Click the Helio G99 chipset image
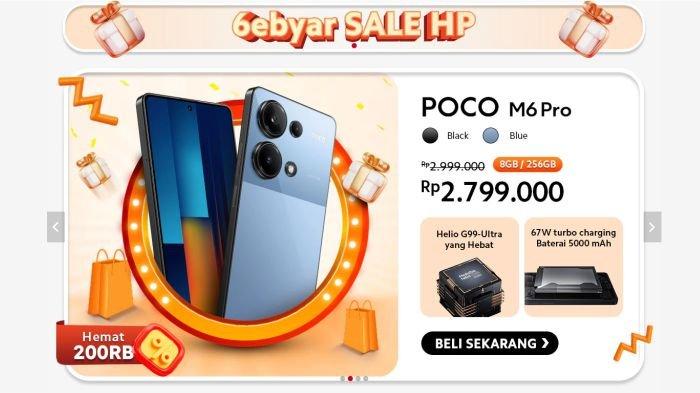Screen dimensions: 700x393 (x=470, y=287)
